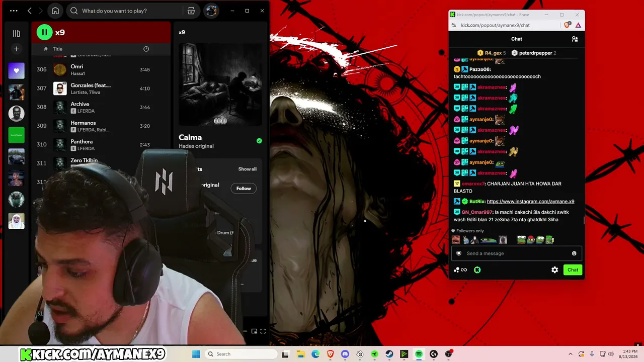Open the channel points infinity icon
644x362 pixels.
pos(460,270)
